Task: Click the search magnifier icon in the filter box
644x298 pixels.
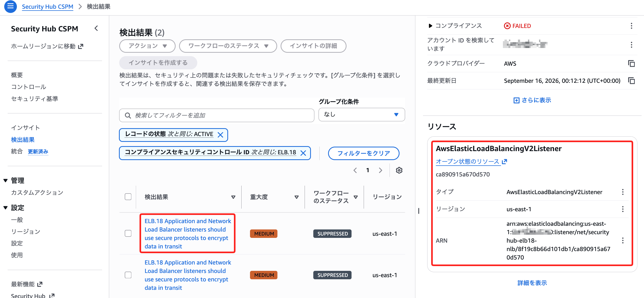Action: coord(128,116)
